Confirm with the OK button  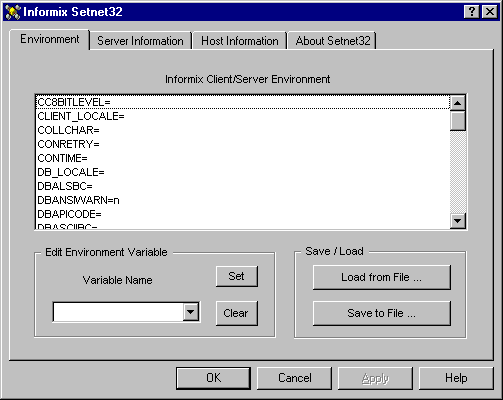tap(213, 378)
